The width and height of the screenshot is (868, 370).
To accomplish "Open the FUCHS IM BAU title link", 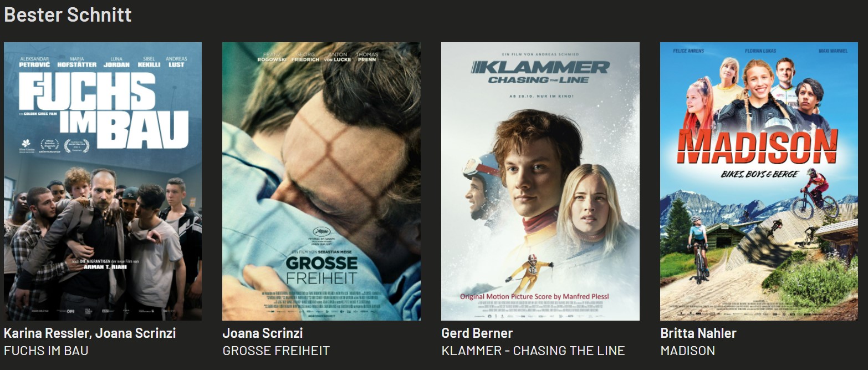I will 46,351.
